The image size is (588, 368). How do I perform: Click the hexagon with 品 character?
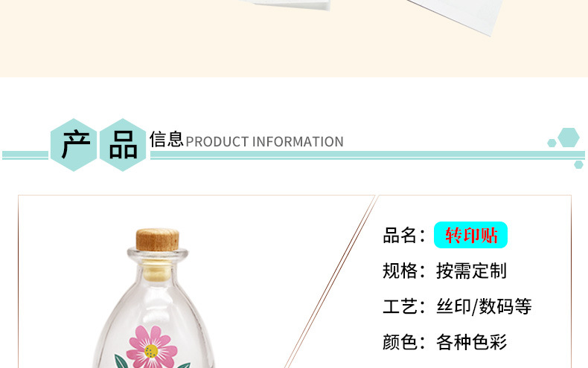pyautogui.click(x=123, y=145)
